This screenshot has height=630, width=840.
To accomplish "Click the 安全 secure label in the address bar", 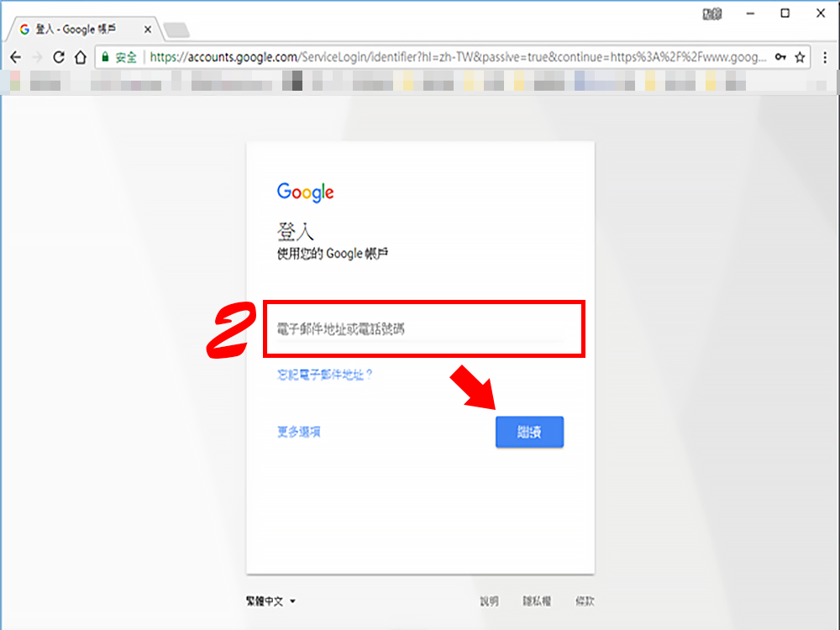I will click(x=126, y=57).
